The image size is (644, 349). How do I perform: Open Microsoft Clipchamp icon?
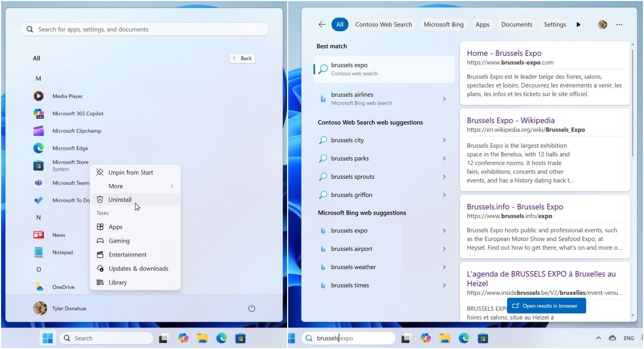click(39, 130)
